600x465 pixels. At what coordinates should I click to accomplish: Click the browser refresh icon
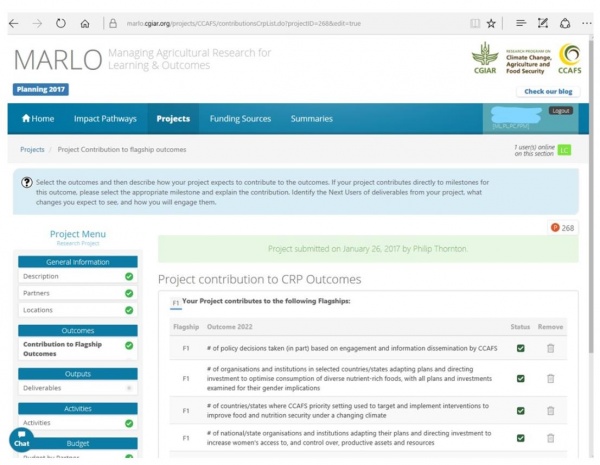point(59,22)
